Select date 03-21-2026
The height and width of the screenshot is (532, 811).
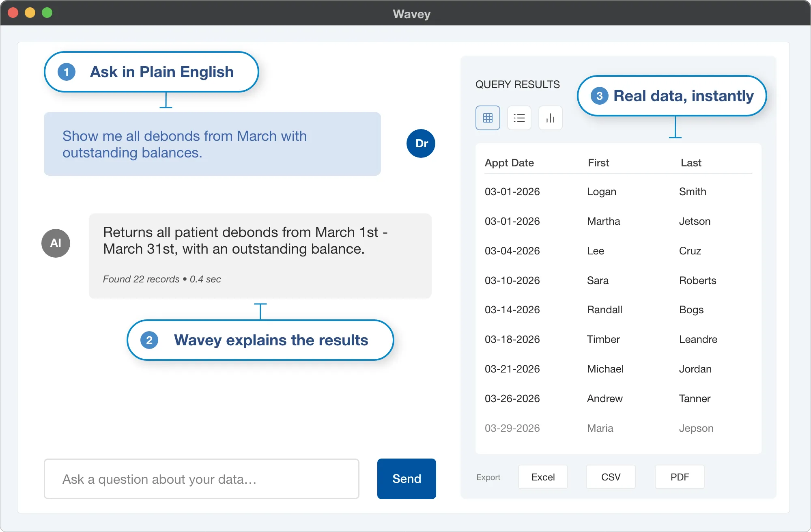pos(512,369)
